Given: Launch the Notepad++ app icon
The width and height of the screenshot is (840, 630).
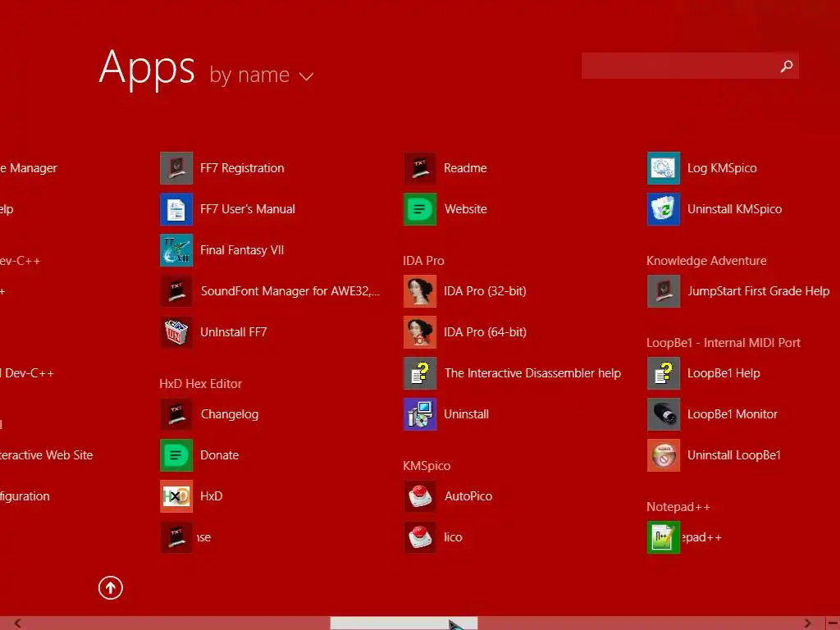Looking at the screenshot, I should [664, 537].
